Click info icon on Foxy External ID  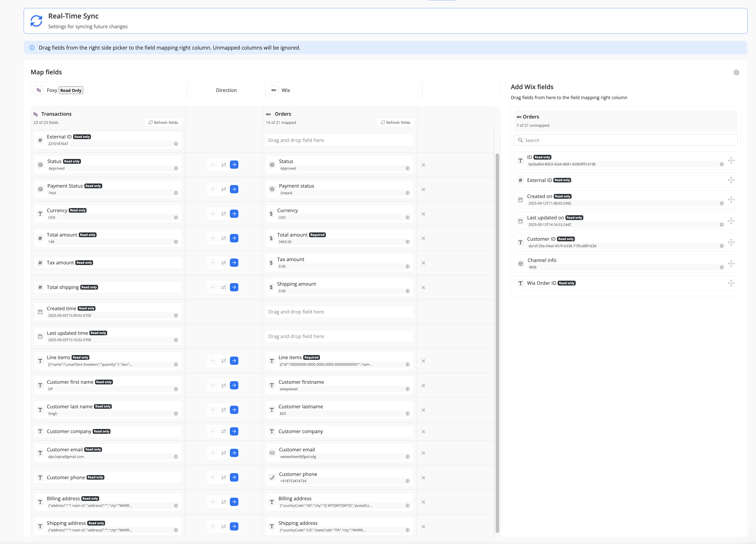pos(176,144)
